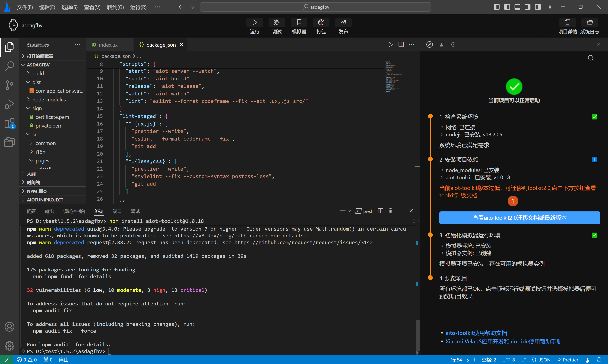Click the asdagfbv command center search box
Viewport: 608px width, 364px height.
pos(315,7)
